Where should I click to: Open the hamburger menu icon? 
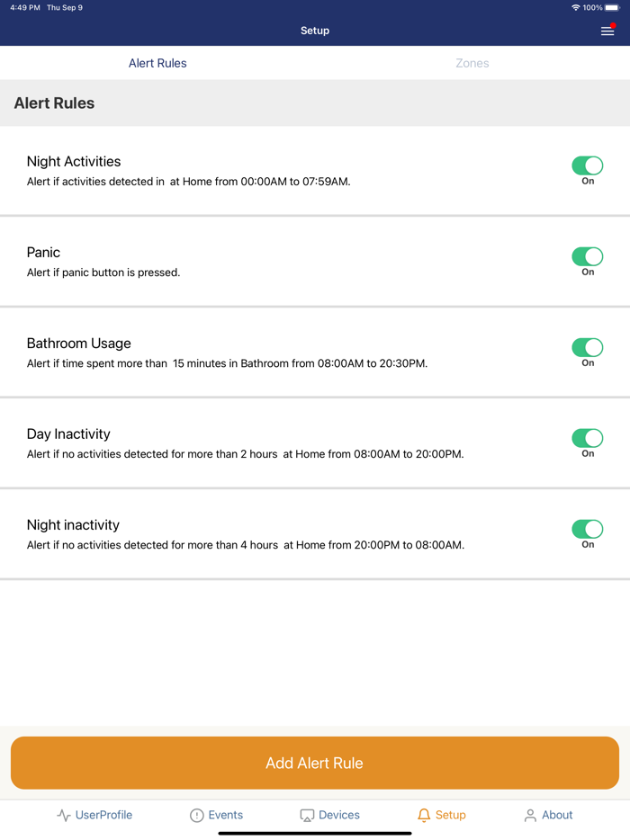pyautogui.click(x=607, y=31)
